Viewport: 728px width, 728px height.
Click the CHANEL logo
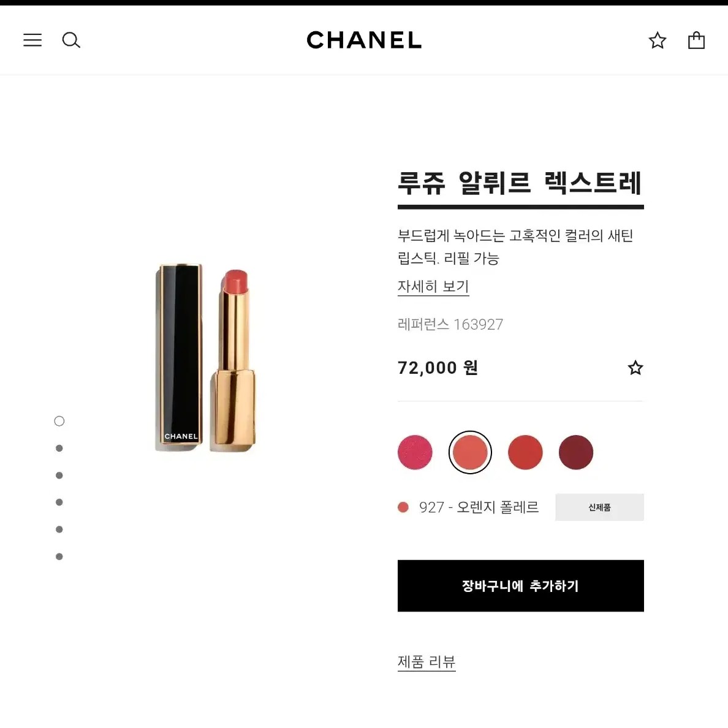(x=364, y=40)
